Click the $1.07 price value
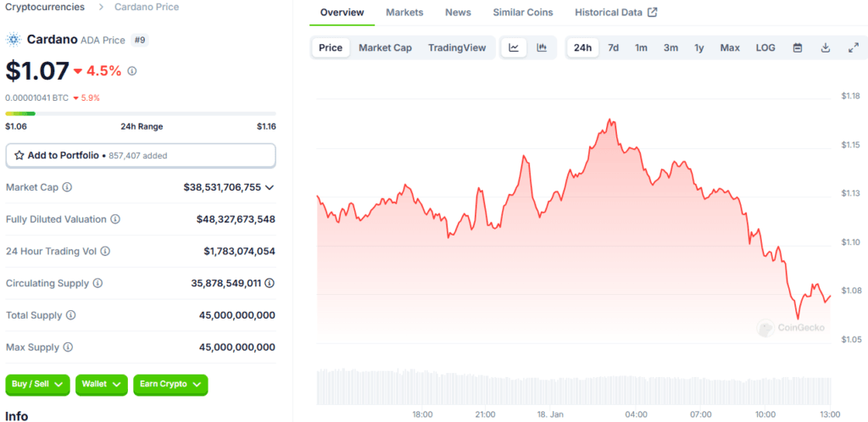Image resolution: width=868 pixels, height=422 pixels. [37, 71]
